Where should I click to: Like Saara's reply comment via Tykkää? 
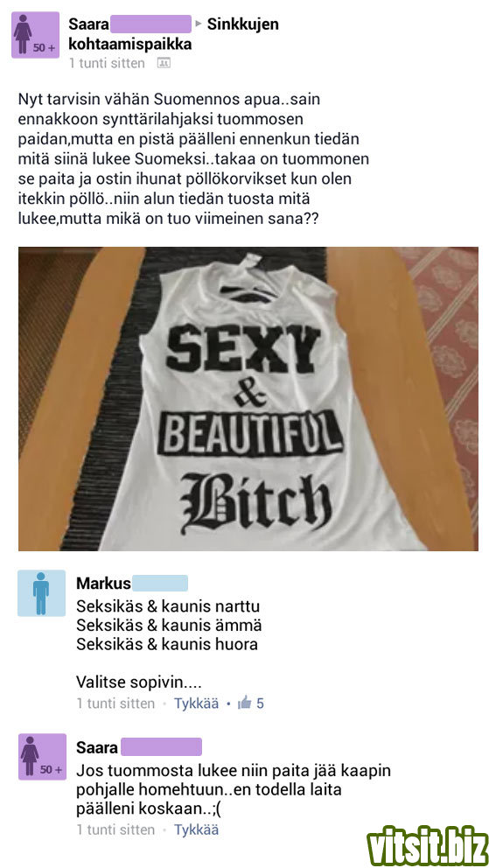(x=196, y=829)
